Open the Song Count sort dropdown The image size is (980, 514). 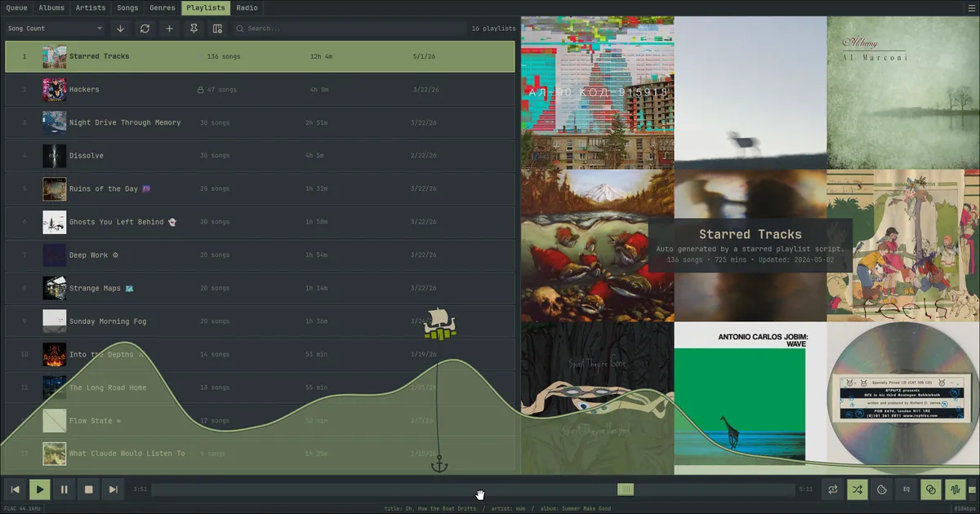pos(56,29)
